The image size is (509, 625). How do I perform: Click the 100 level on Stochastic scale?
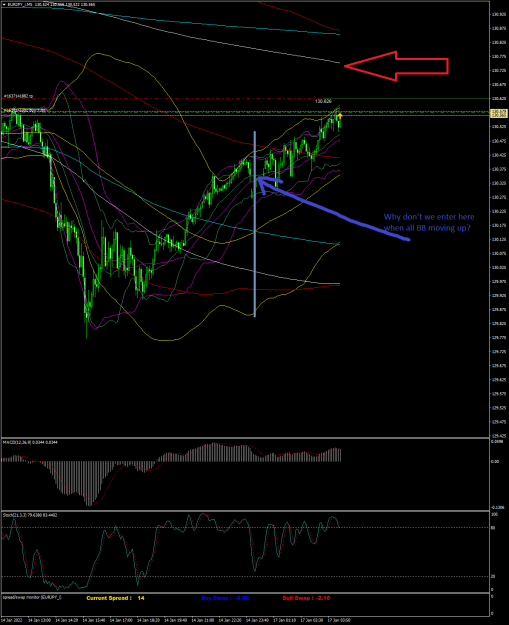494,515
